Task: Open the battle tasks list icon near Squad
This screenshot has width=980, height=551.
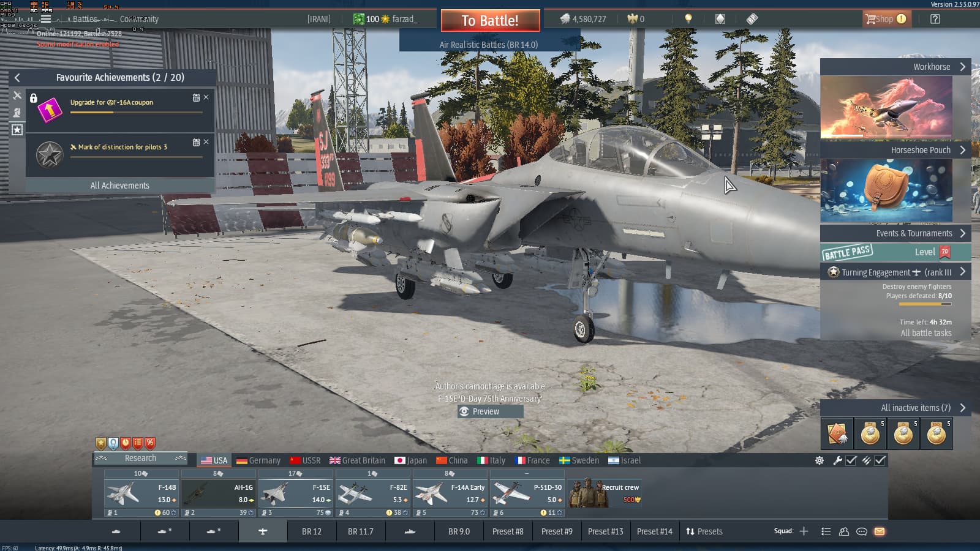Action: pyautogui.click(x=826, y=531)
